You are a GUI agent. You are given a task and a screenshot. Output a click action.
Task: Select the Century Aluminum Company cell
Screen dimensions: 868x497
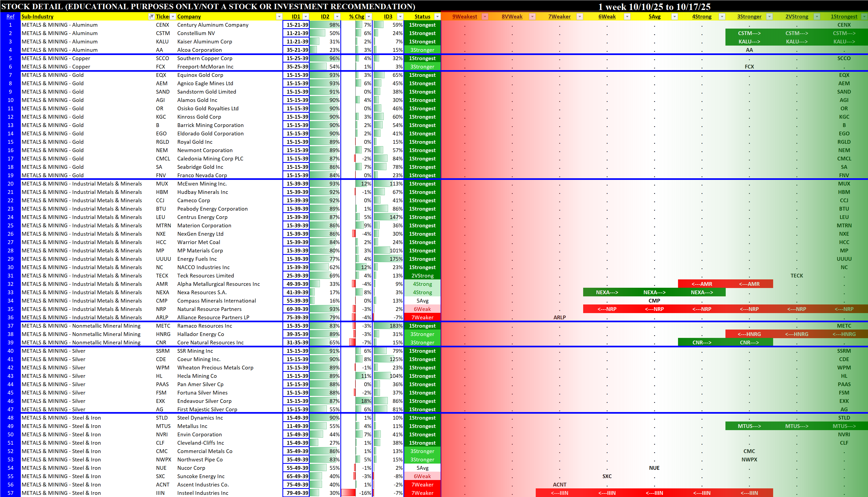[213, 25]
